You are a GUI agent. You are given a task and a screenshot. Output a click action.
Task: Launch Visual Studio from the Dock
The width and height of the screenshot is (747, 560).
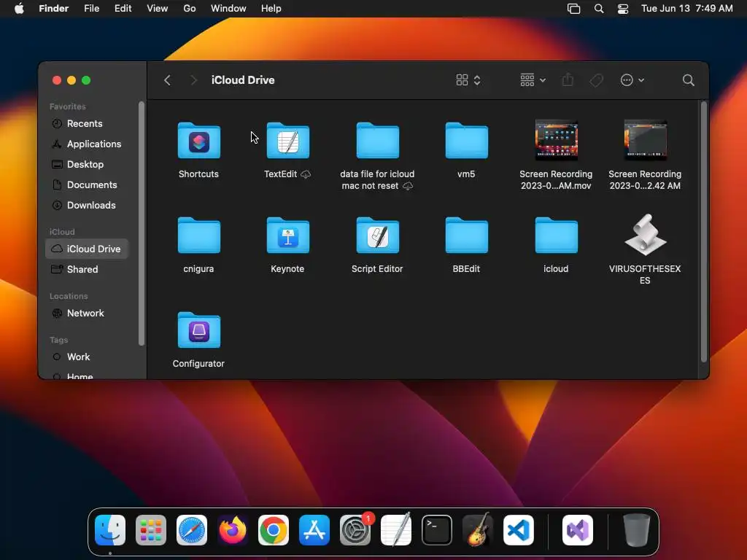[578, 530]
